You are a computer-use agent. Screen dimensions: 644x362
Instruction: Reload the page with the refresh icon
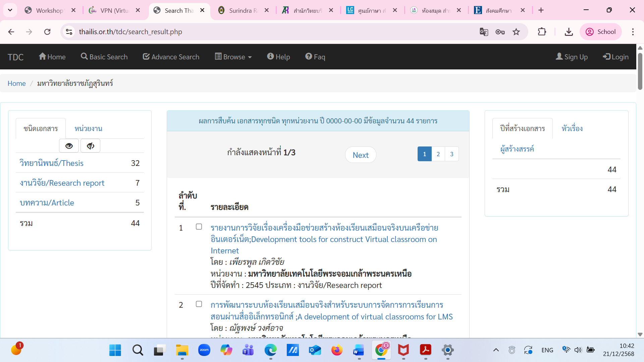coord(47,32)
